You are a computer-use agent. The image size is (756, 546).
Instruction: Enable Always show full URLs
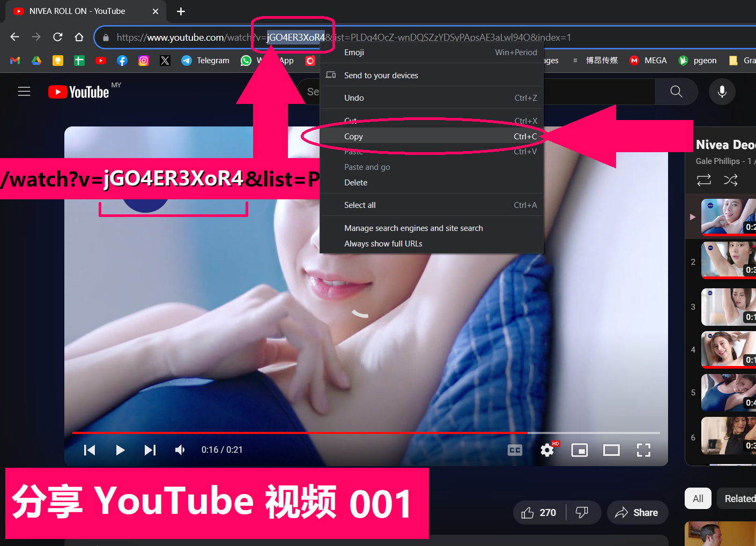coord(432,244)
